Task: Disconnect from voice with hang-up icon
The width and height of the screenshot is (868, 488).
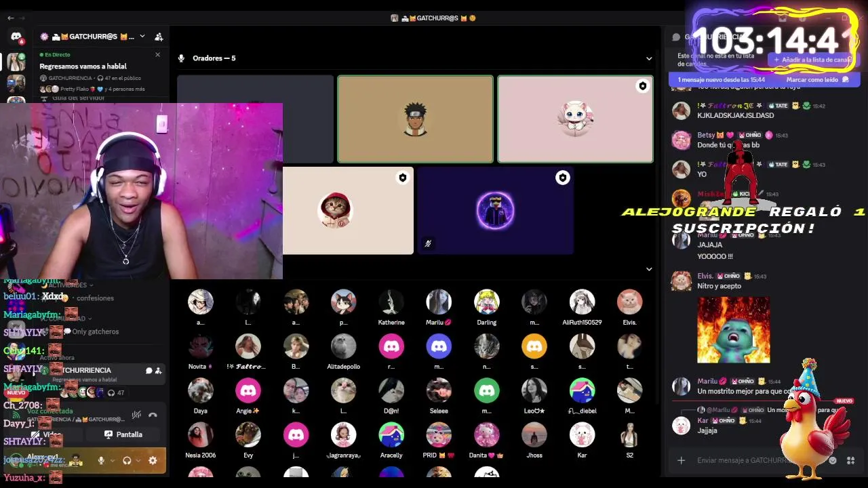Action: click(153, 415)
